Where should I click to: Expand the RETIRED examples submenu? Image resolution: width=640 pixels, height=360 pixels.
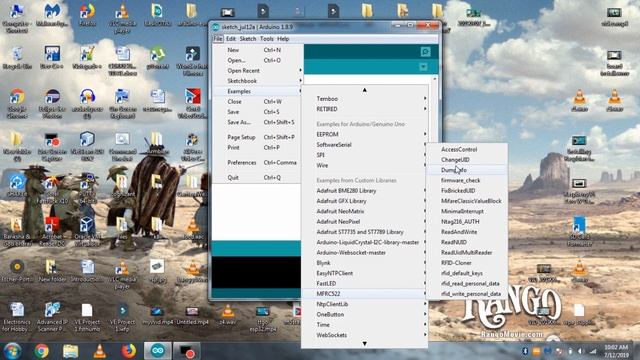pyautogui.click(x=364, y=109)
